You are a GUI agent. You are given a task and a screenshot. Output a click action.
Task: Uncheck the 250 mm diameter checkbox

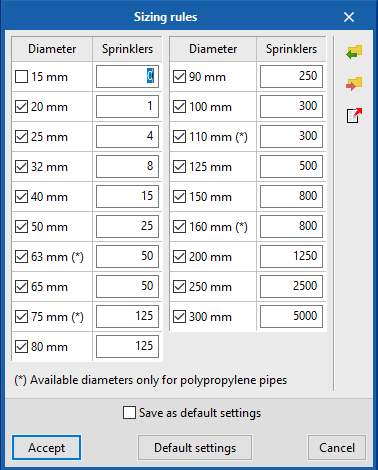coord(179,287)
